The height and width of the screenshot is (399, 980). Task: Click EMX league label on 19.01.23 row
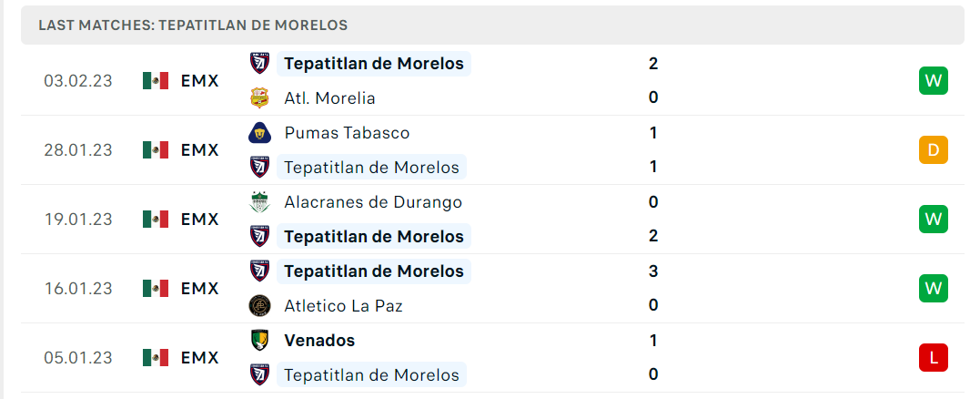200,220
